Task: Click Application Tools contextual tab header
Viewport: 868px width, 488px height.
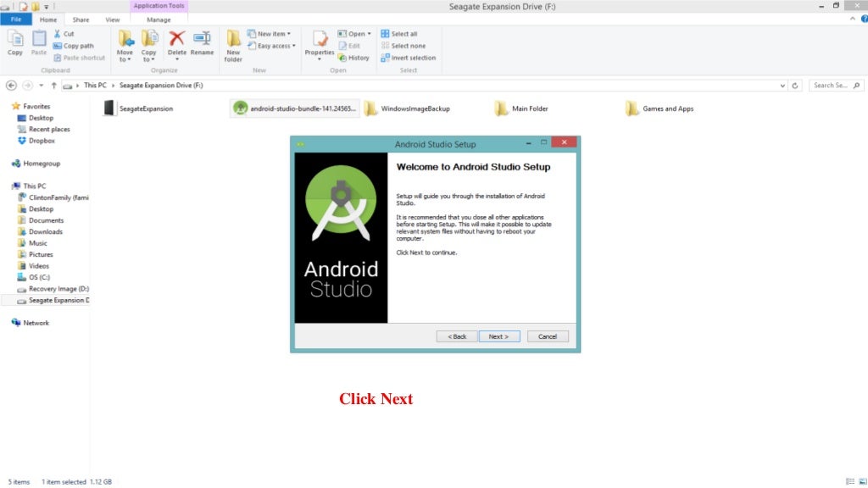Action: click(159, 6)
